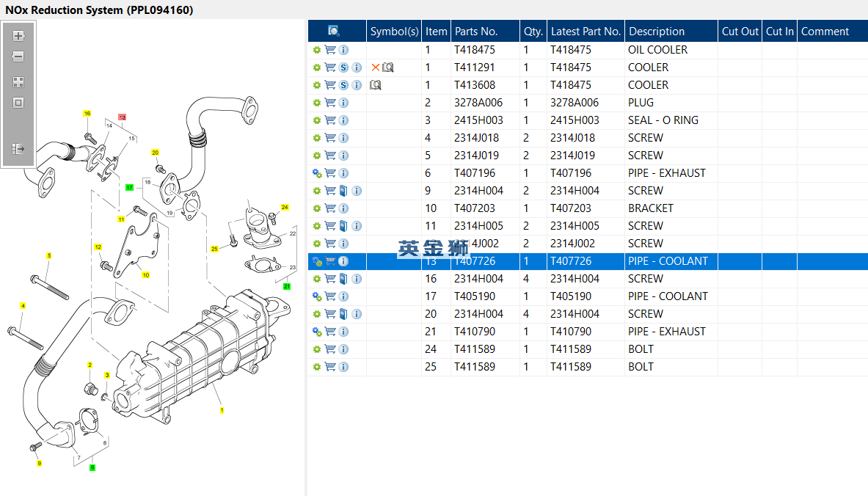Click the info icon in the highlighted T407726 row
The image size is (868, 496).
click(x=344, y=261)
